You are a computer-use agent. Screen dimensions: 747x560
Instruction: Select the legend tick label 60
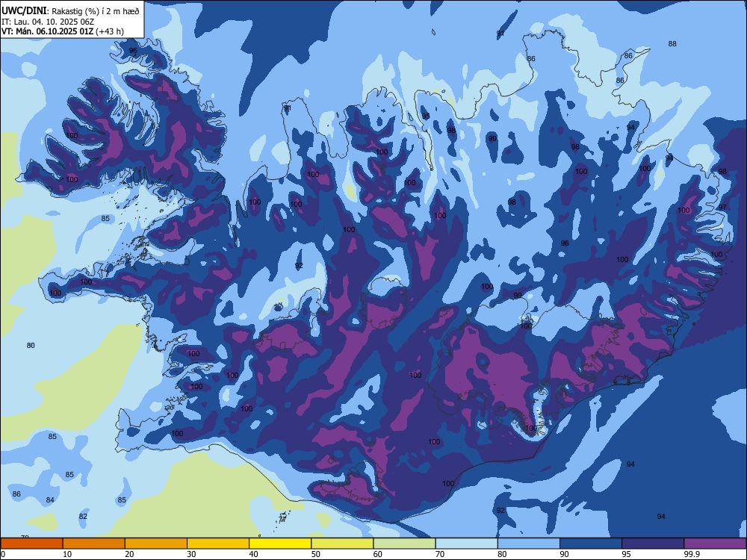click(378, 554)
